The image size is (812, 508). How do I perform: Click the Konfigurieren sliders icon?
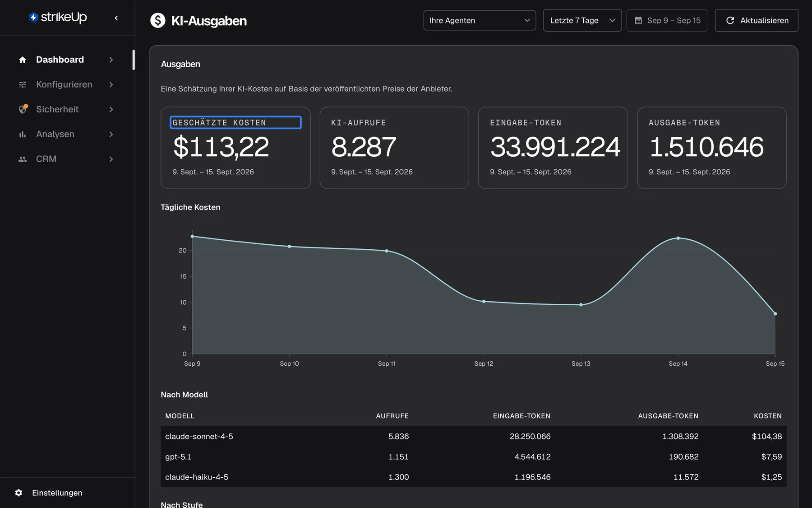(x=23, y=84)
